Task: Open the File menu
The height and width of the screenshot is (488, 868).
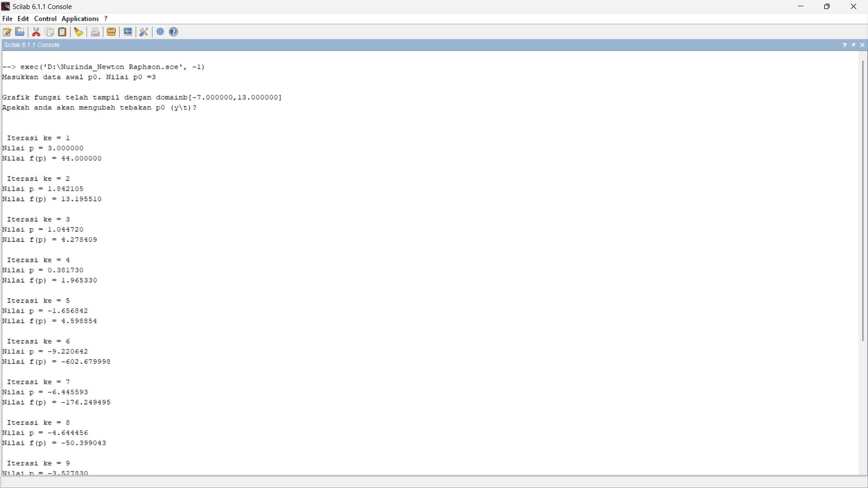Action: [x=8, y=19]
